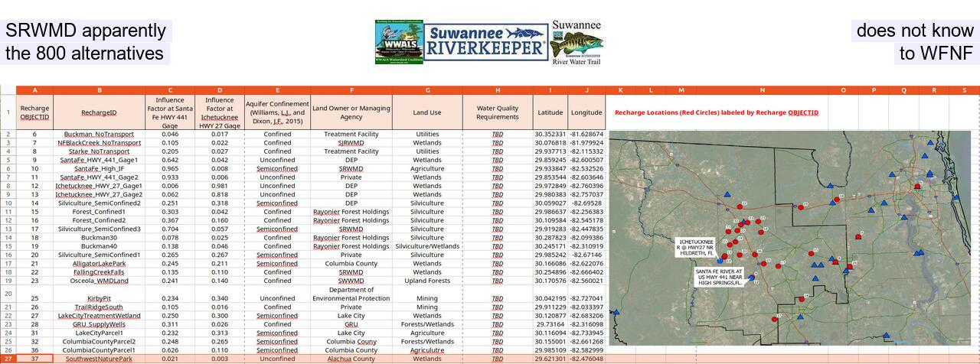Click the WWALS Watershed Coalition logo

pyautogui.click(x=397, y=43)
